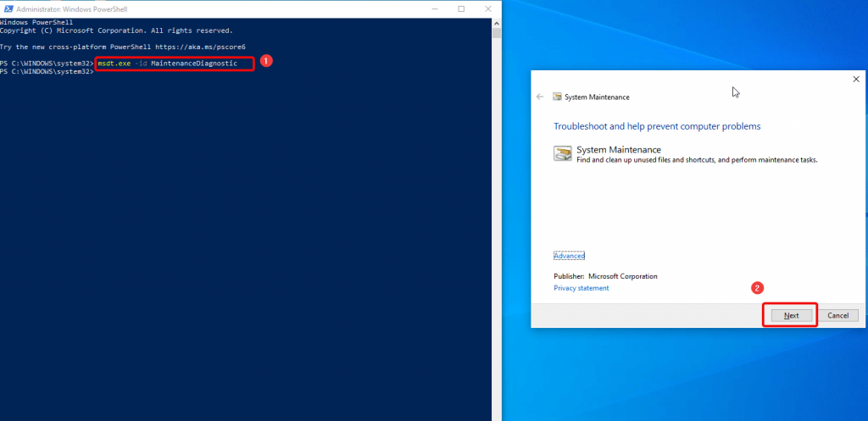Click the back arrow in System Maintenance

[540, 97]
